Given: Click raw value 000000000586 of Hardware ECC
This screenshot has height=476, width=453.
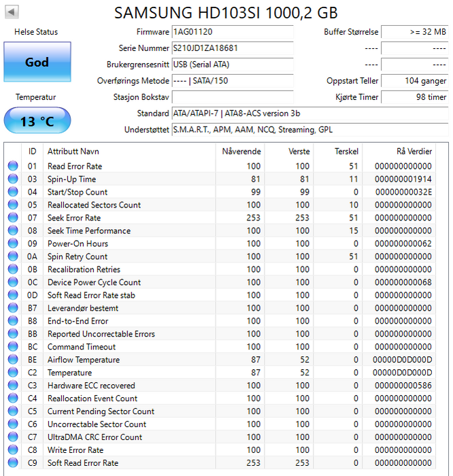Looking at the screenshot, I should point(403,386).
